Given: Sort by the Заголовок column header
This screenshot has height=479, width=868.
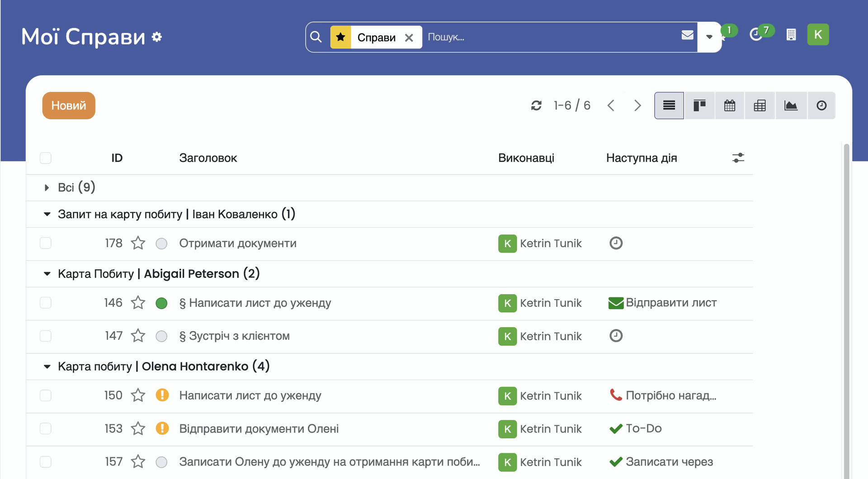Looking at the screenshot, I should click(208, 158).
